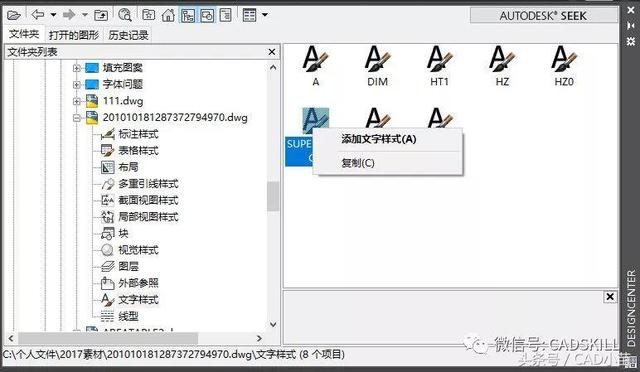This screenshot has height=372, width=640.
Task: Click the tree vertical scrollbar thumb
Action: point(273,196)
